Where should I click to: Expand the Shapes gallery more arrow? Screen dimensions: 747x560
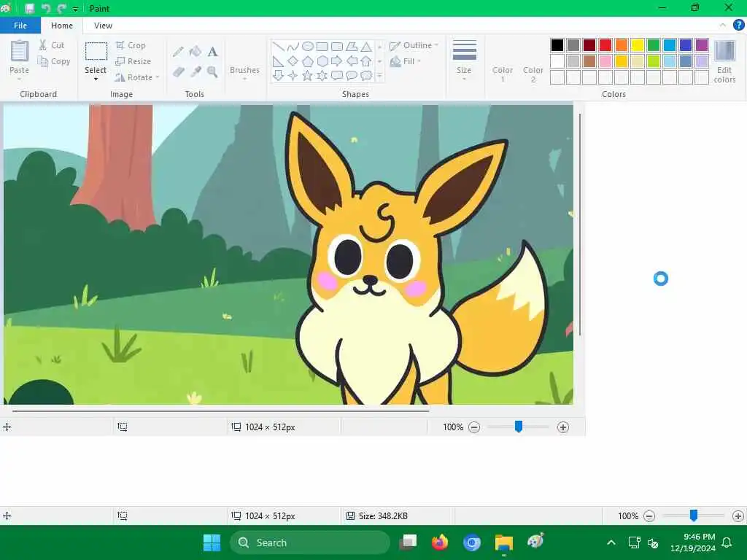pos(379,76)
